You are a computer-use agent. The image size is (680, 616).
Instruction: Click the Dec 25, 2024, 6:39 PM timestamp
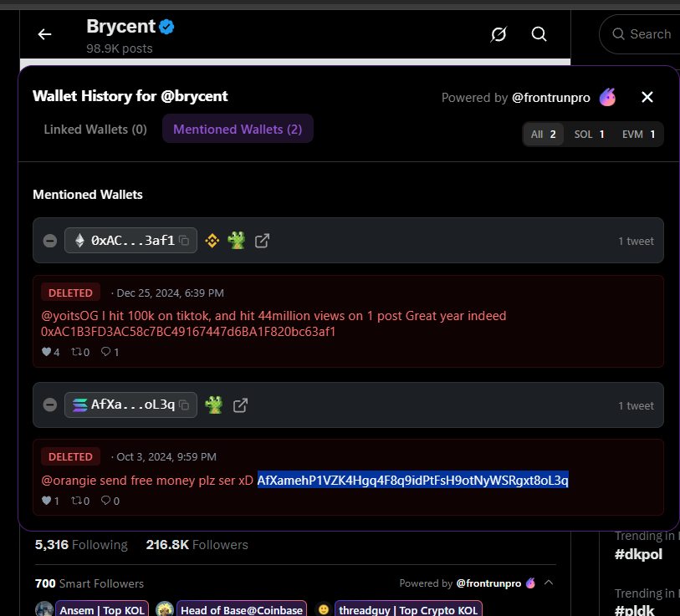tap(170, 293)
